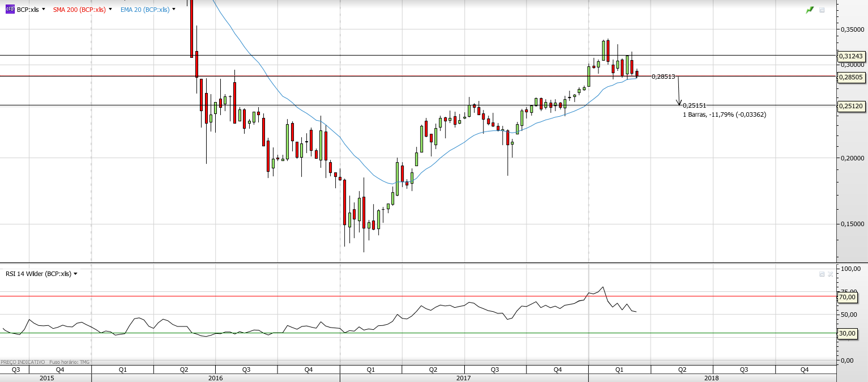Open the BCP:xlis instrument dropdown
868x382 pixels.
click(44, 9)
